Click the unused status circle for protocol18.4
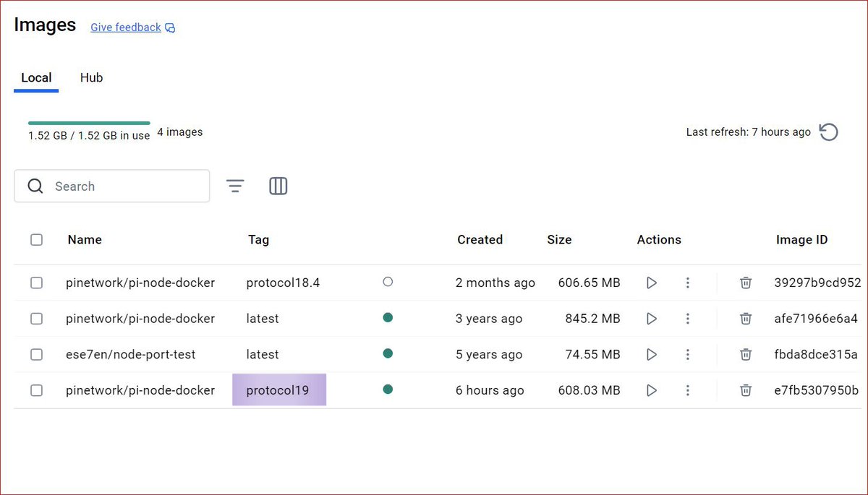This screenshot has width=868, height=495. (388, 282)
